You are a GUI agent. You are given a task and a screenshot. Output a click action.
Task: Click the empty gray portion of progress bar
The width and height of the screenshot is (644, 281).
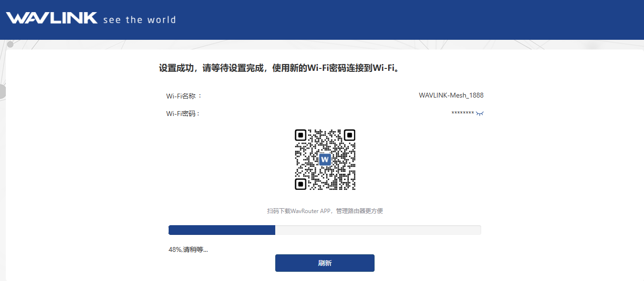[x=378, y=230]
